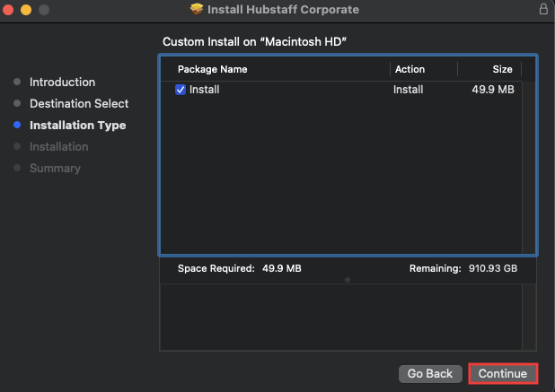Click the Continue button
The image size is (555, 392).
(x=503, y=374)
